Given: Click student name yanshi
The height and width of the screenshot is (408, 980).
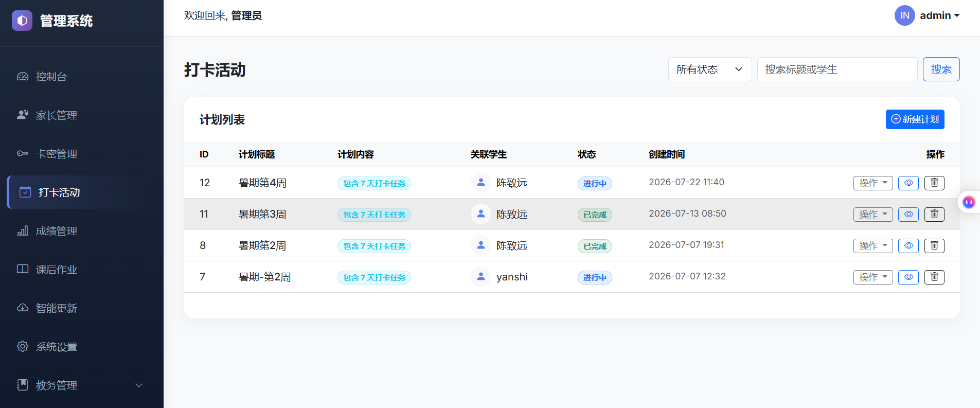Looking at the screenshot, I should point(512,277).
